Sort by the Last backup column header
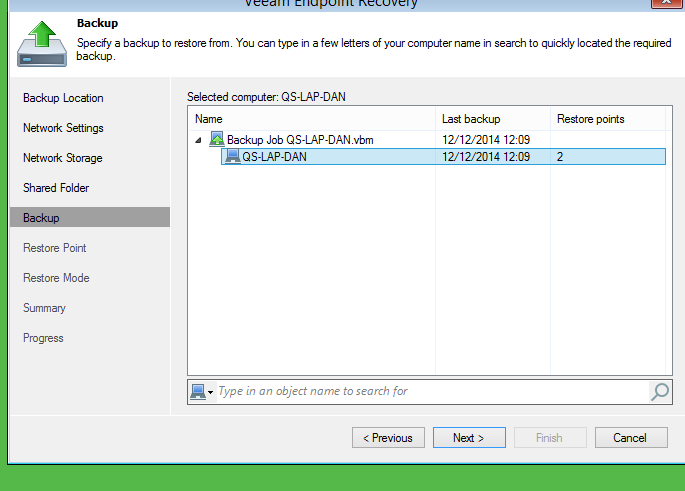The image size is (685, 491). [x=493, y=119]
